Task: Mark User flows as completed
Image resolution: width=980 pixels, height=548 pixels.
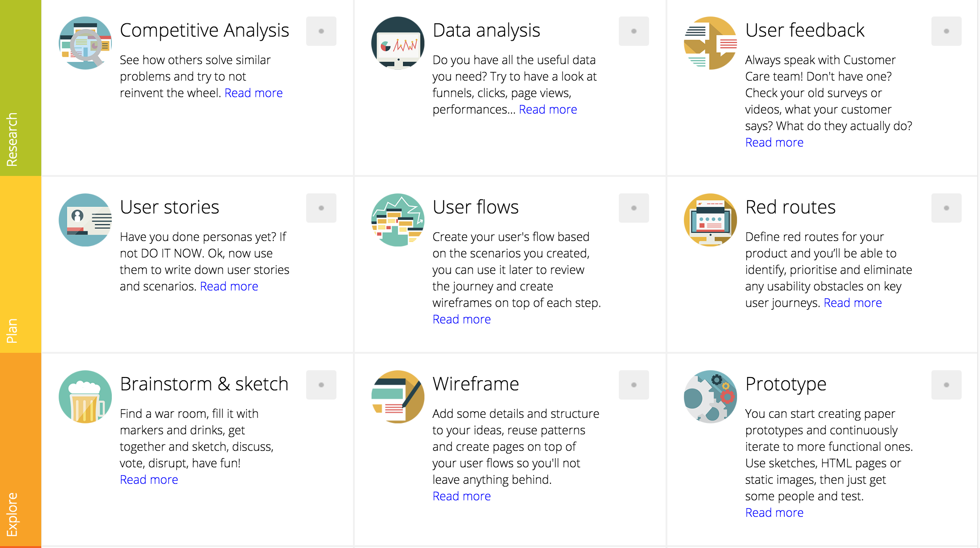Action: [634, 208]
